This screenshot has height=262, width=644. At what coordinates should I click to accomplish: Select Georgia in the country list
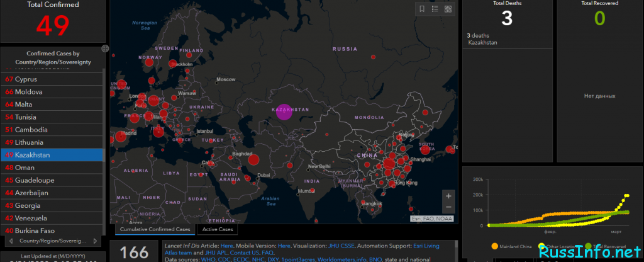click(52, 205)
